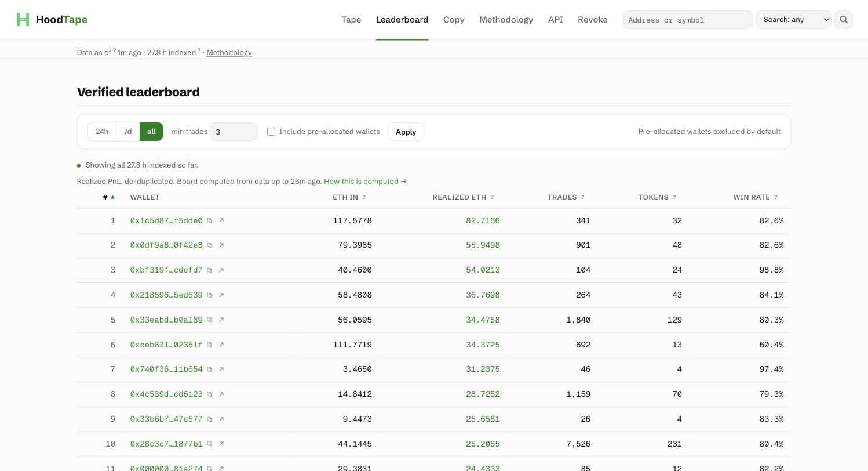
Task: Select the 24h time range
Action: click(102, 132)
